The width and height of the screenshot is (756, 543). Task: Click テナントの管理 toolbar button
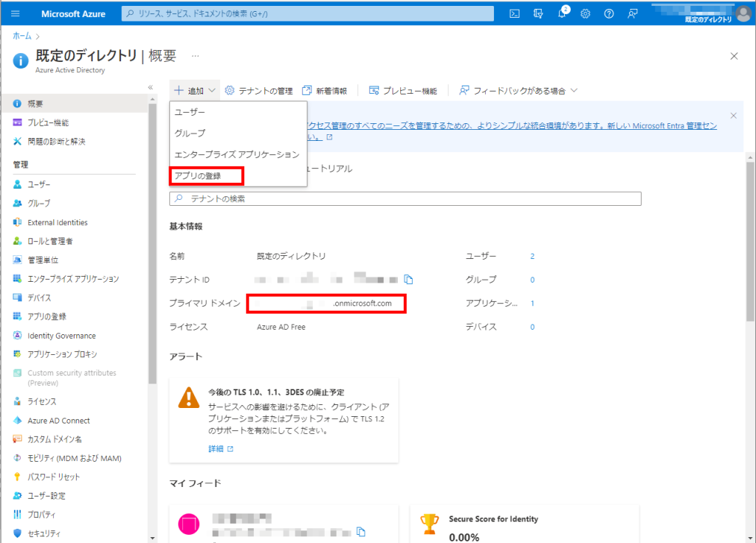point(259,91)
